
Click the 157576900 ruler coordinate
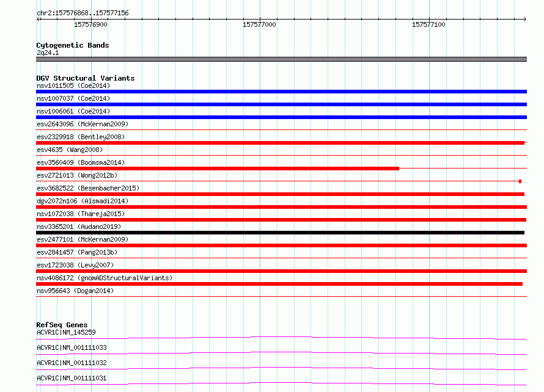pos(90,24)
